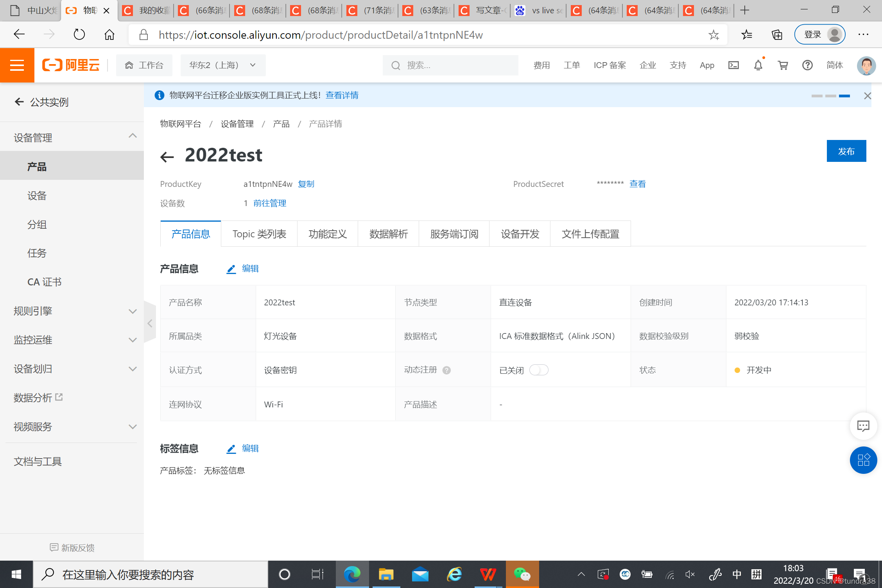This screenshot has width=882, height=588.
Task: Click the dynamic registration help tooltip icon
Action: (446, 370)
